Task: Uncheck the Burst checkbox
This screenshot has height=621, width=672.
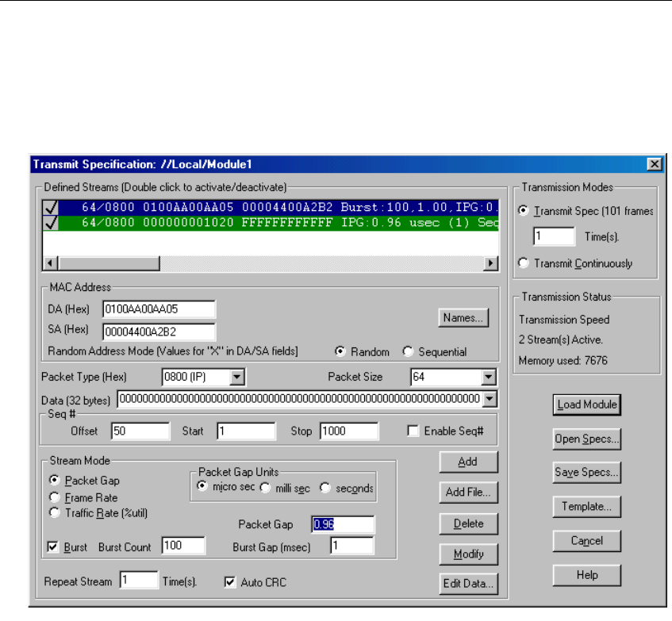Action: [x=52, y=547]
